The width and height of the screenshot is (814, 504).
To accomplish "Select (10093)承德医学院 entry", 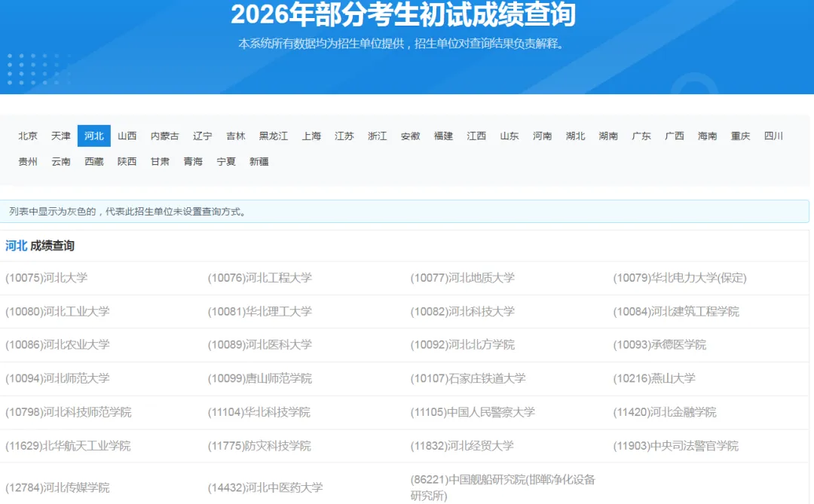I will coord(659,344).
